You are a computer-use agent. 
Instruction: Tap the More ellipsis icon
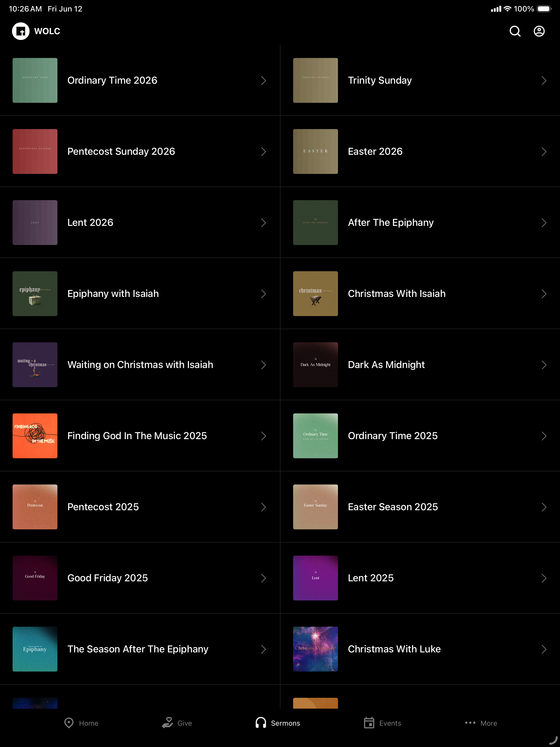click(470, 723)
